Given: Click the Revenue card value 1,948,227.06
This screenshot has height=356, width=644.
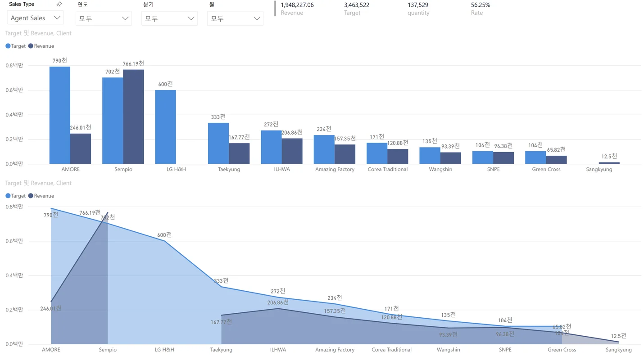Looking at the screenshot, I should [x=297, y=5].
